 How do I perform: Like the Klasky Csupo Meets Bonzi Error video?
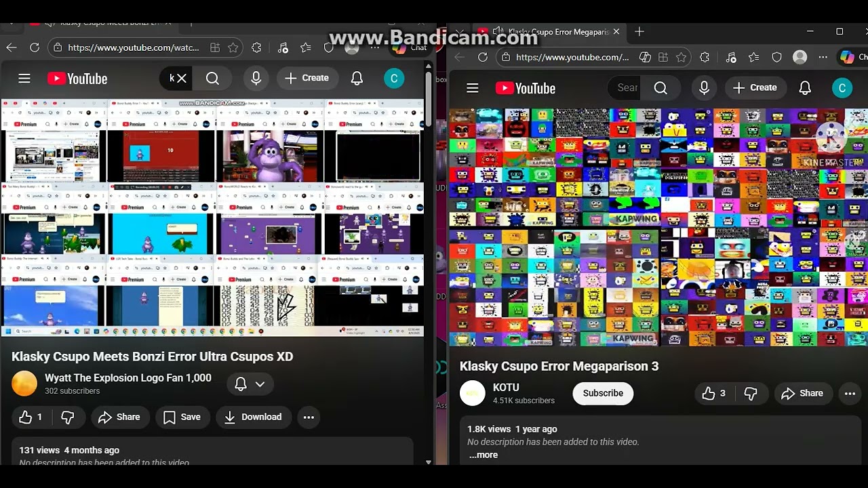[31, 418]
